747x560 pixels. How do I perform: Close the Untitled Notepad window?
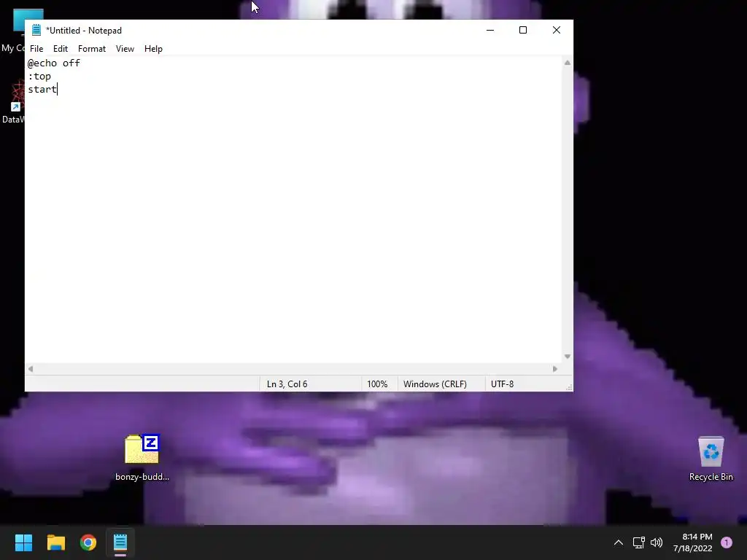tap(557, 30)
